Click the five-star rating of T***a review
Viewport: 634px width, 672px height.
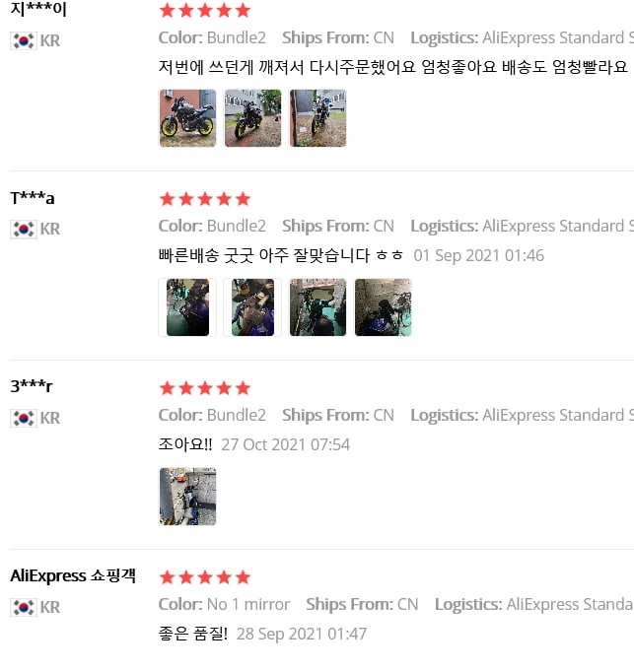[x=205, y=199]
